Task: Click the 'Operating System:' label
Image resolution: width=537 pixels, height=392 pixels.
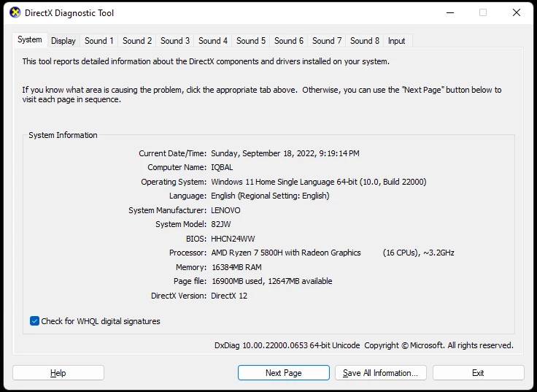Action: (174, 182)
